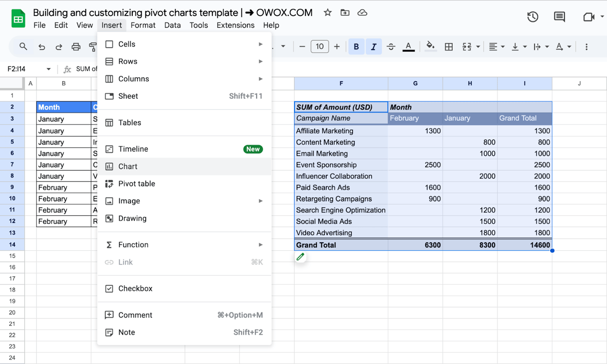The image size is (607, 364).
Task: Open the borders tool
Action: point(449,46)
